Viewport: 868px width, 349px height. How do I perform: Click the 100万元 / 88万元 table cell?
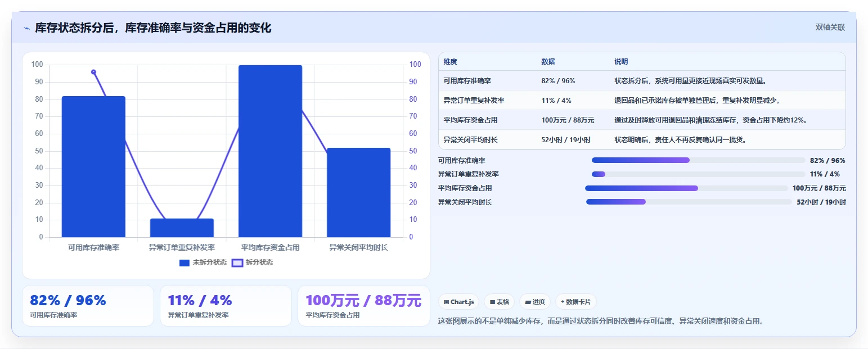coord(568,120)
